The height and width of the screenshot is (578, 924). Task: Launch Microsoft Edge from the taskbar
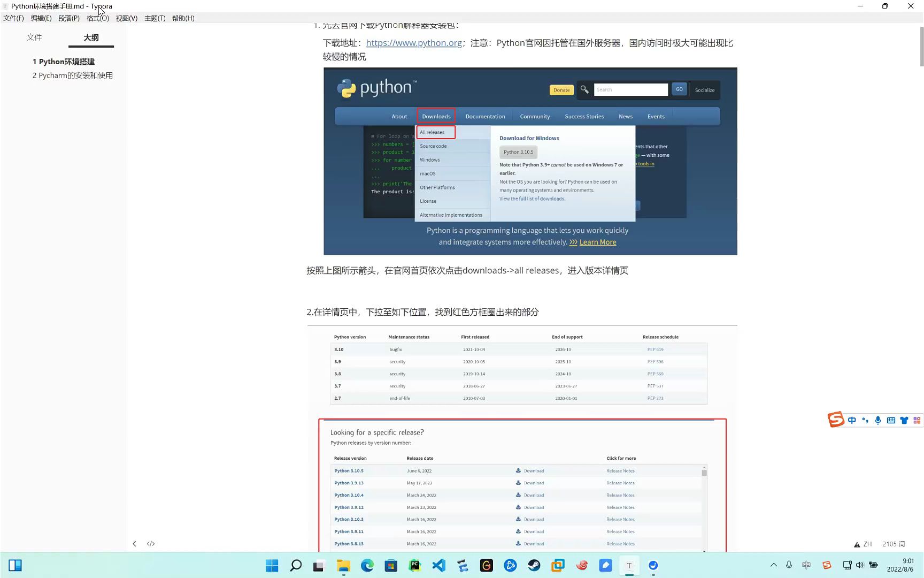[367, 565]
